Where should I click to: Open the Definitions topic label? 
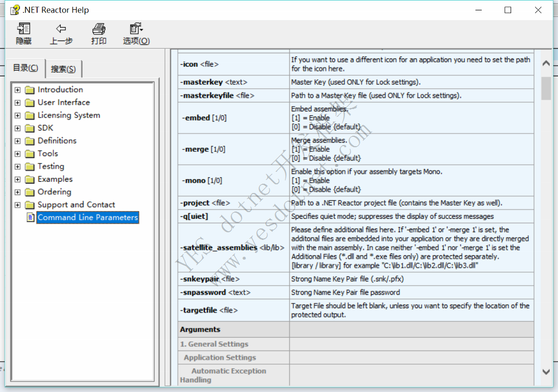click(57, 141)
